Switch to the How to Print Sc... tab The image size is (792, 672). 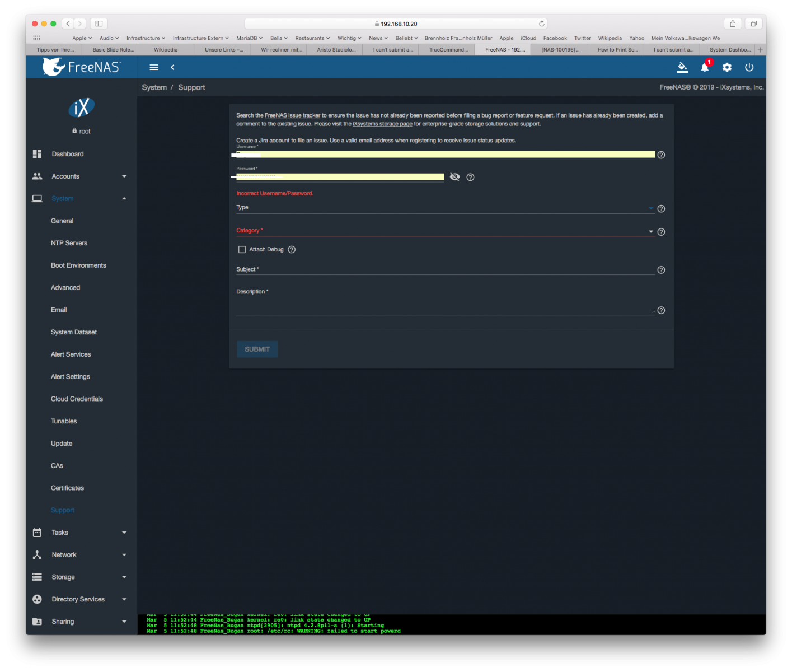tap(615, 50)
